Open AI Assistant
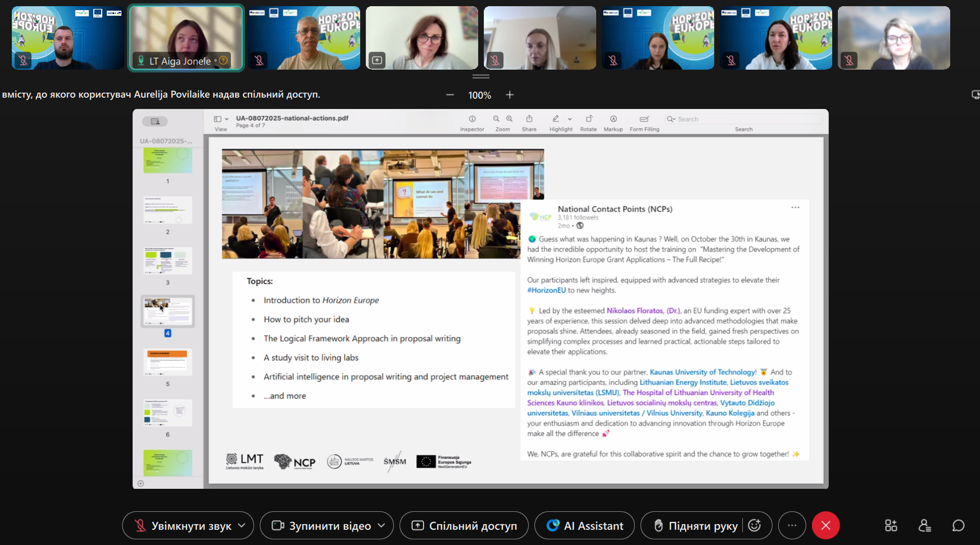 pos(584,526)
